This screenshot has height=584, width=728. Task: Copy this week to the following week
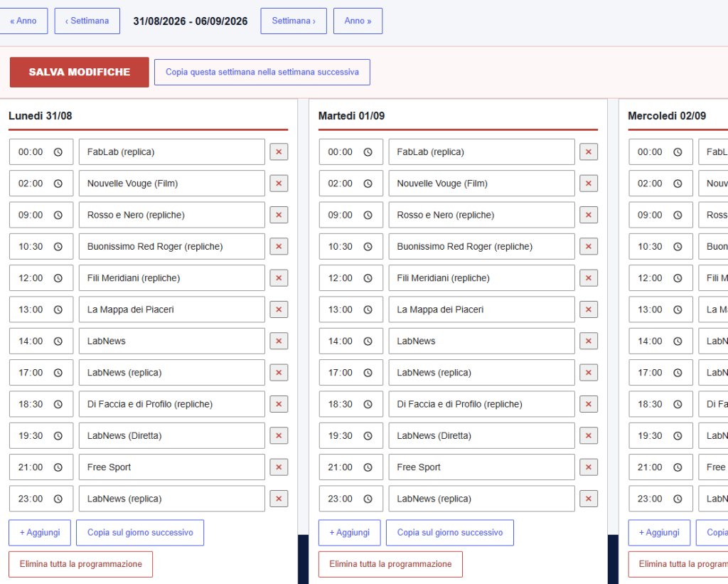click(262, 72)
